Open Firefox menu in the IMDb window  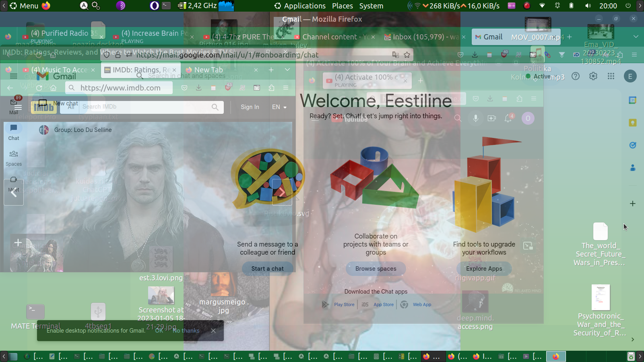(x=286, y=88)
